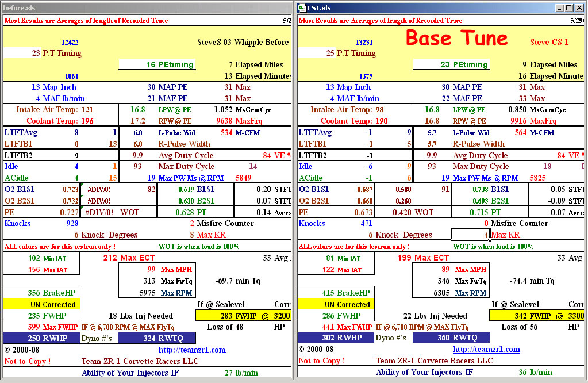
Task: Click the blue 250 RWHP cell
Action: coord(41,338)
